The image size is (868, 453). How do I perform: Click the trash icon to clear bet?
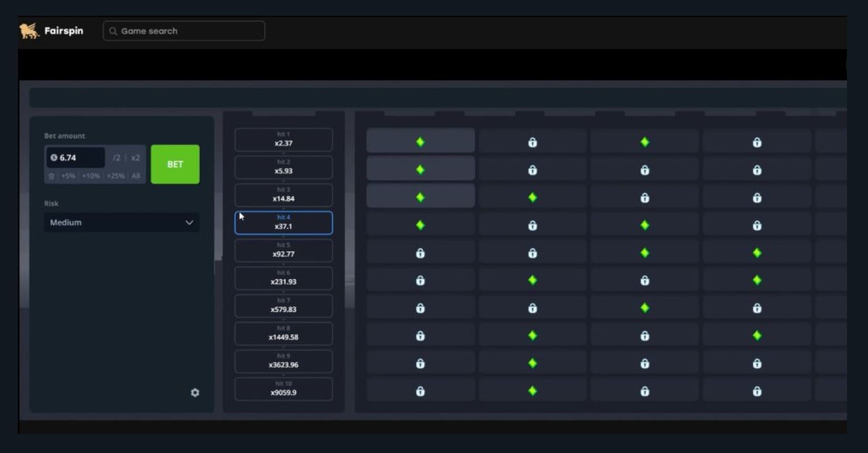point(51,176)
